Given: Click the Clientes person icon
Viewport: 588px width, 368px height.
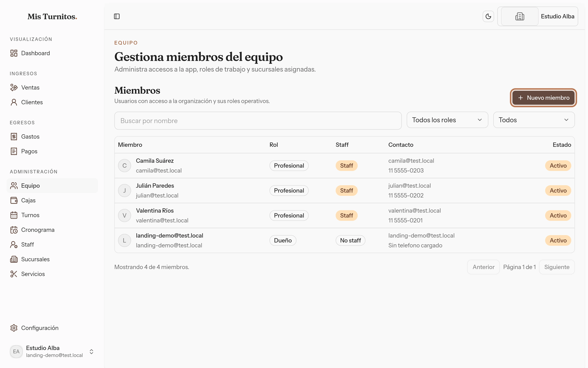Looking at the screenshot, I should [14, 102].
